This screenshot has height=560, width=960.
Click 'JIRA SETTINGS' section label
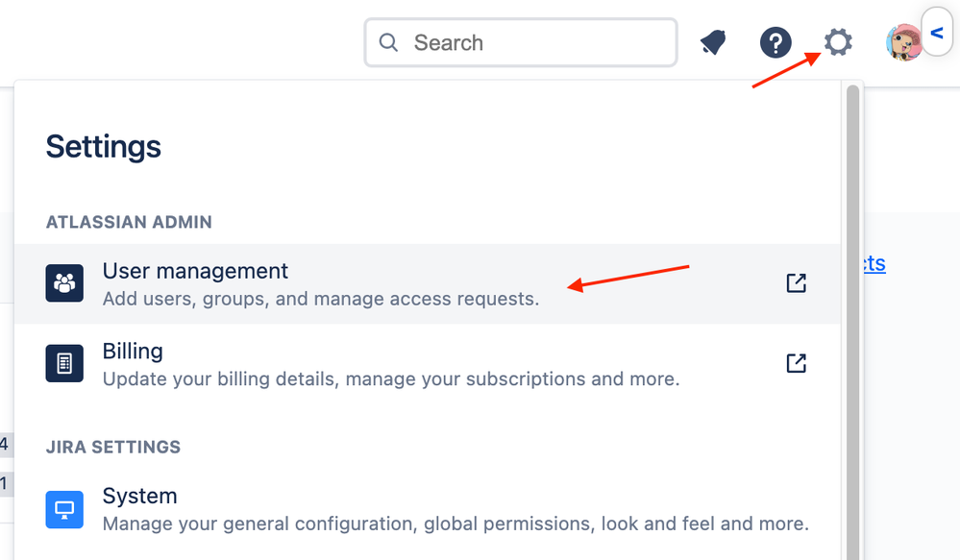point(113,447)
